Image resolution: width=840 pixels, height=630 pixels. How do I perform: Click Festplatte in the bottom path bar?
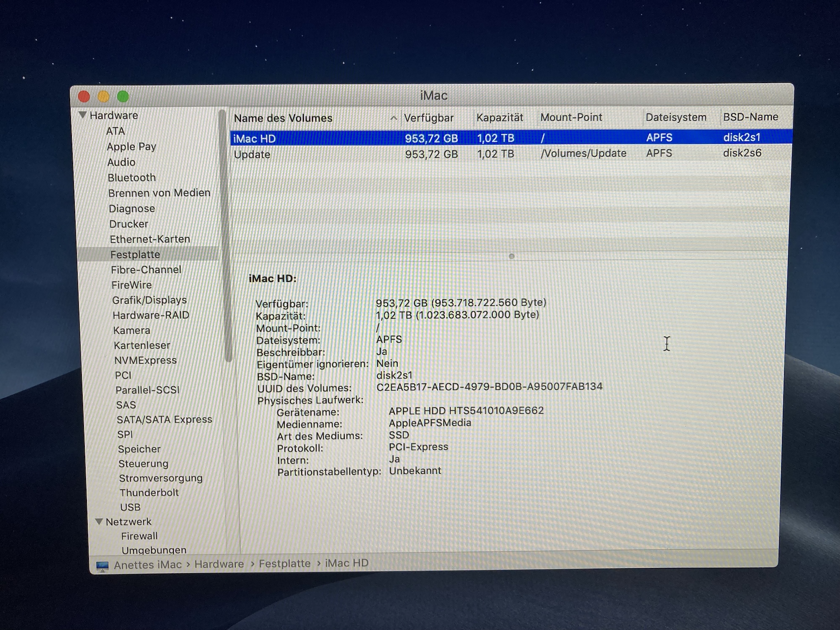point(284,564)
